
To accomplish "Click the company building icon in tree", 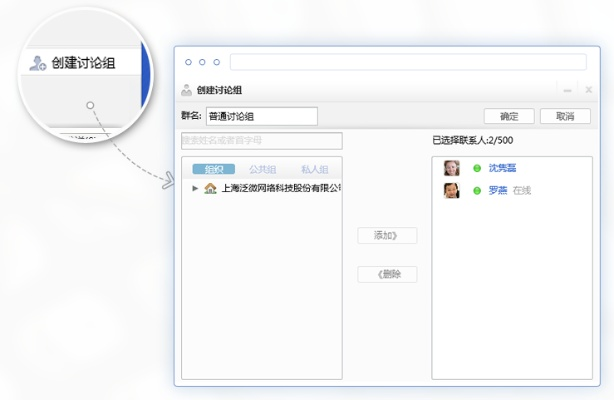I will [x=210, y=188].
